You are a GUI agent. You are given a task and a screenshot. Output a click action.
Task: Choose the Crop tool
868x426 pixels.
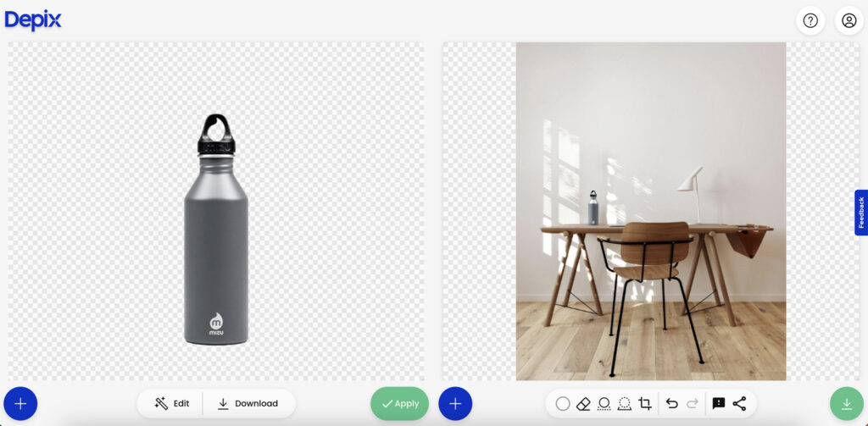click(645, 403)
